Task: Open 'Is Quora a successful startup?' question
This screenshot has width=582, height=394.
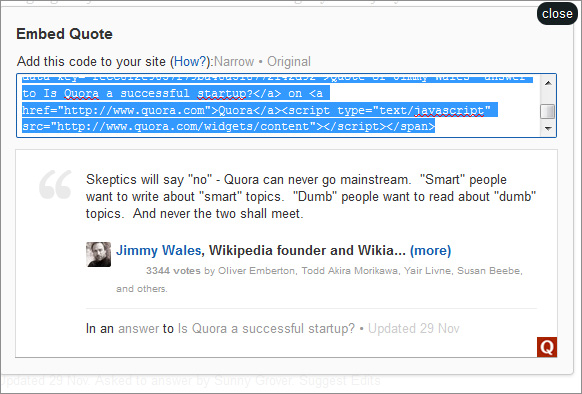Action: 267,328
